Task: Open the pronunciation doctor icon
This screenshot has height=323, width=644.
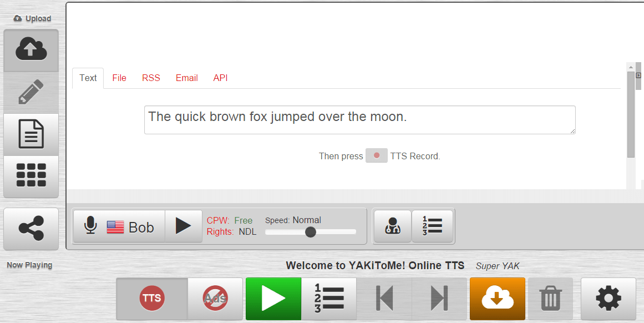Action: coord(393,226)
